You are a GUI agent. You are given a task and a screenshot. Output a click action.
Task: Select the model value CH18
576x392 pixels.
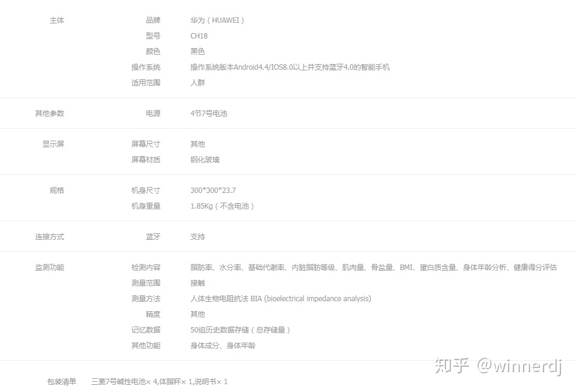[199, 36]
